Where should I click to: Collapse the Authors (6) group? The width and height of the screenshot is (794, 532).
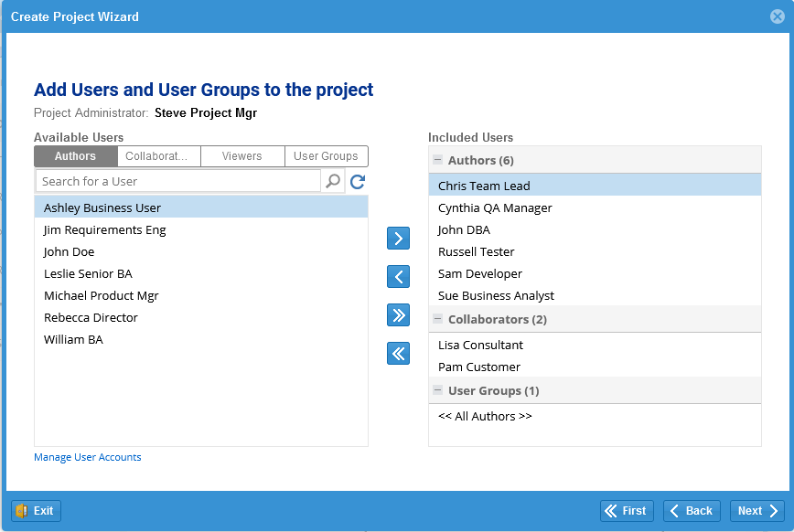(437, 160)
